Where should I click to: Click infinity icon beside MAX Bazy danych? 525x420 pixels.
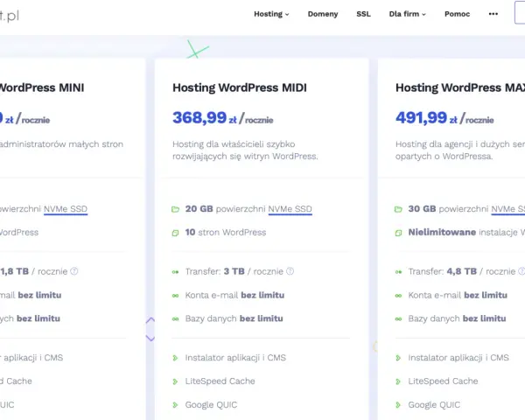pos(398,319)
